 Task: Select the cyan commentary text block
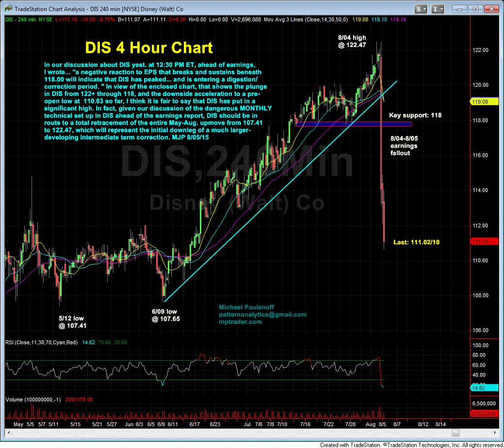[x=158, y=101]
